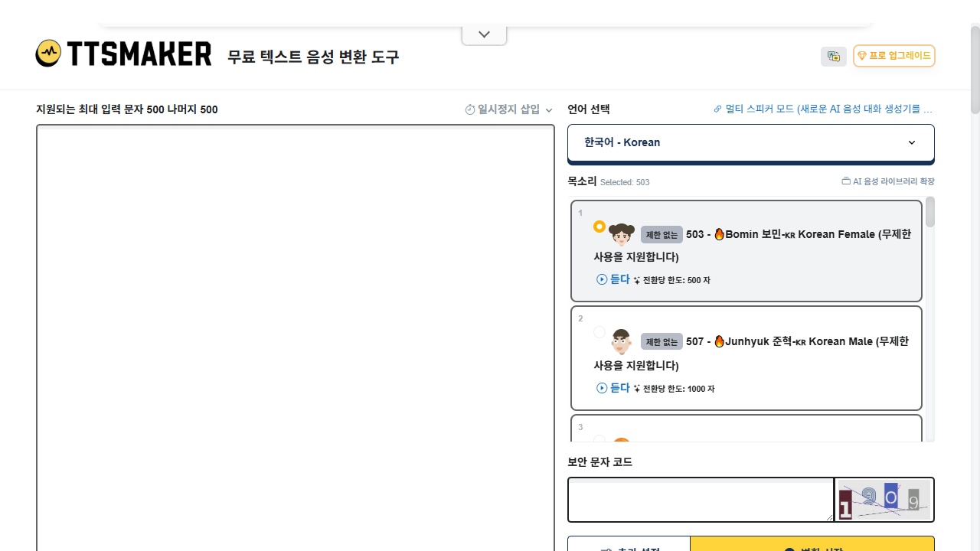Expand the top collapsed banner chevron
The width and height of the screenshot is (980, 551).
(x=484, y=34)
